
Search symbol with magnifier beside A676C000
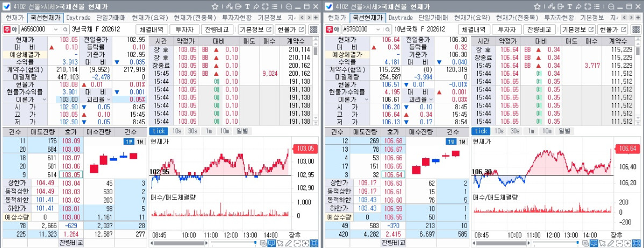click(x=387, y=30)
